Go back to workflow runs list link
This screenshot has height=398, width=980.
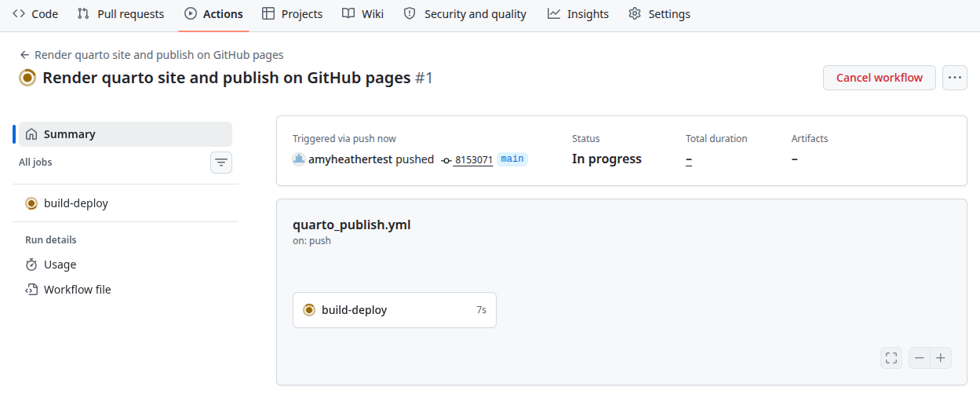[151, 55]
